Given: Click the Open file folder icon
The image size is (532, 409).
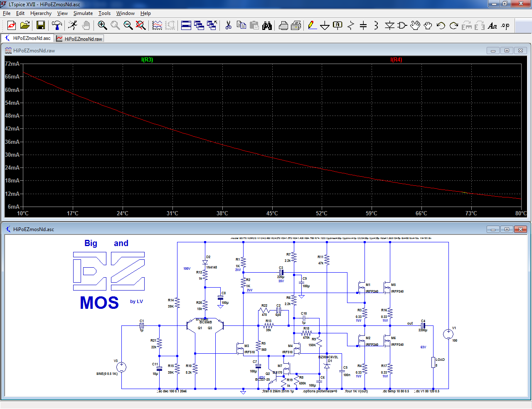Looking at the screenshot, I should click(25, 25).
